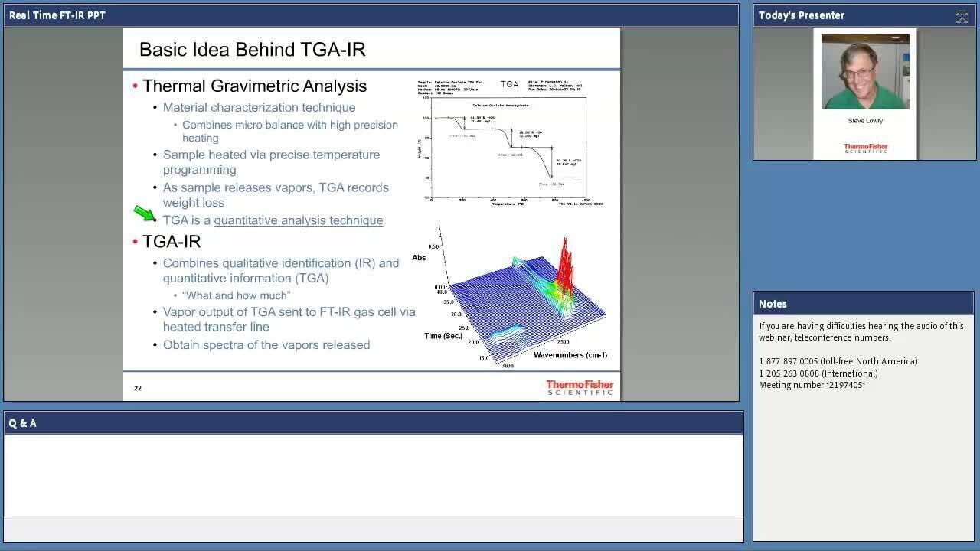Click the 'Thermal Gravimetric Analysis' bullet heading
The height and width of the screenshot is (551, 980).
(254, 86)
